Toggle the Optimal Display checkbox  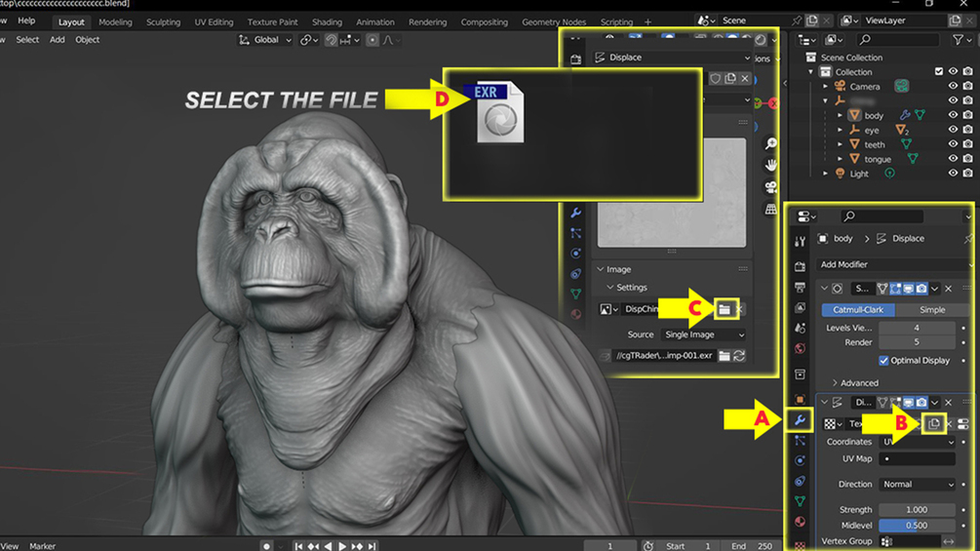pos(883,361)
